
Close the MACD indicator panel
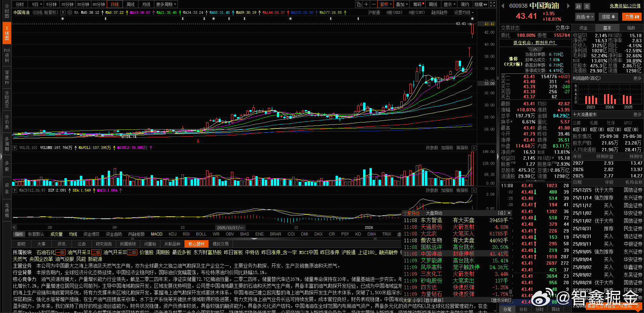(x=474, y=191)
